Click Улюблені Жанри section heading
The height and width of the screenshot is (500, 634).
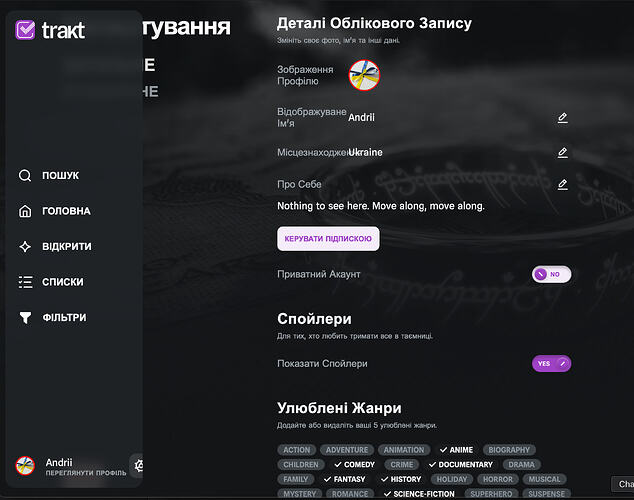tap(339, 408)
